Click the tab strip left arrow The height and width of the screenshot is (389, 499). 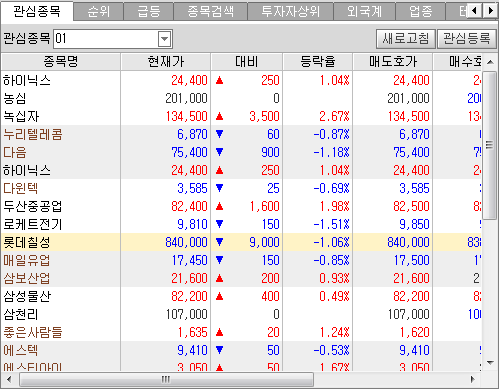point(475,11)
